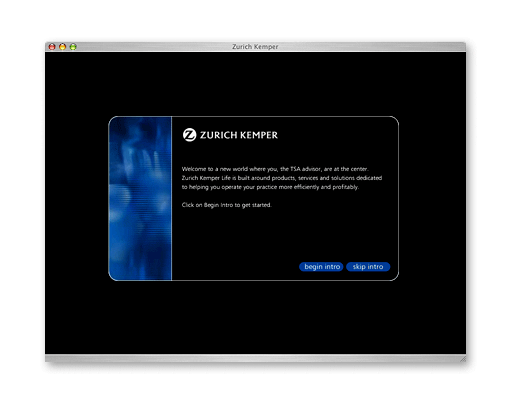Viewport: 510px width, 400px height.
Task: Click the window resize grip at the bottom corner
Action: click(x=463, y=359)
